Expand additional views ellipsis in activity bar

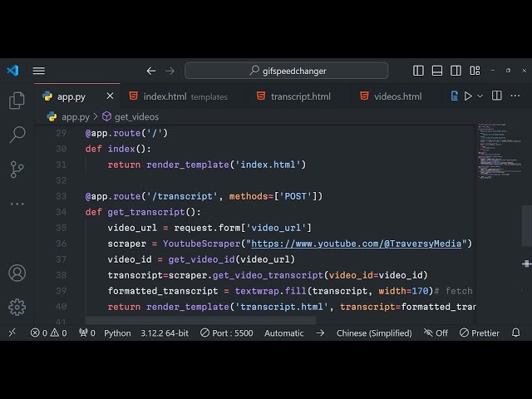tap(17, 204)
